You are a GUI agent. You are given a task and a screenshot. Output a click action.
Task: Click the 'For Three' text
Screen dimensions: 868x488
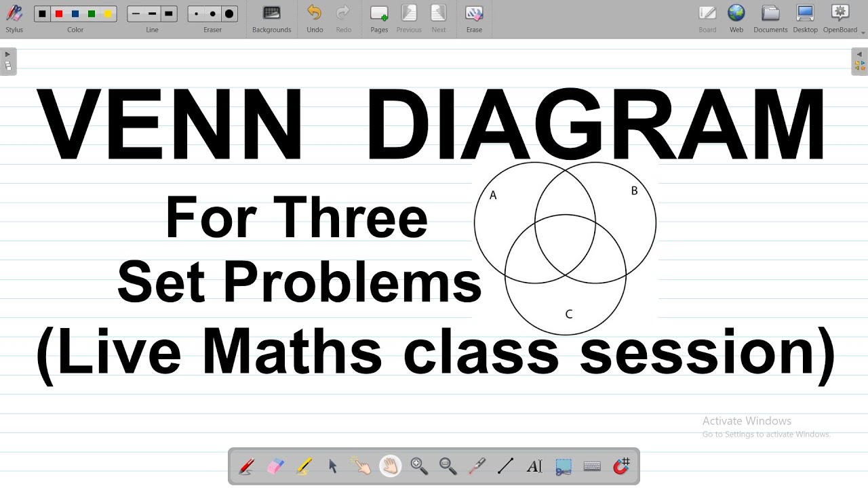[x=296, y=217]
